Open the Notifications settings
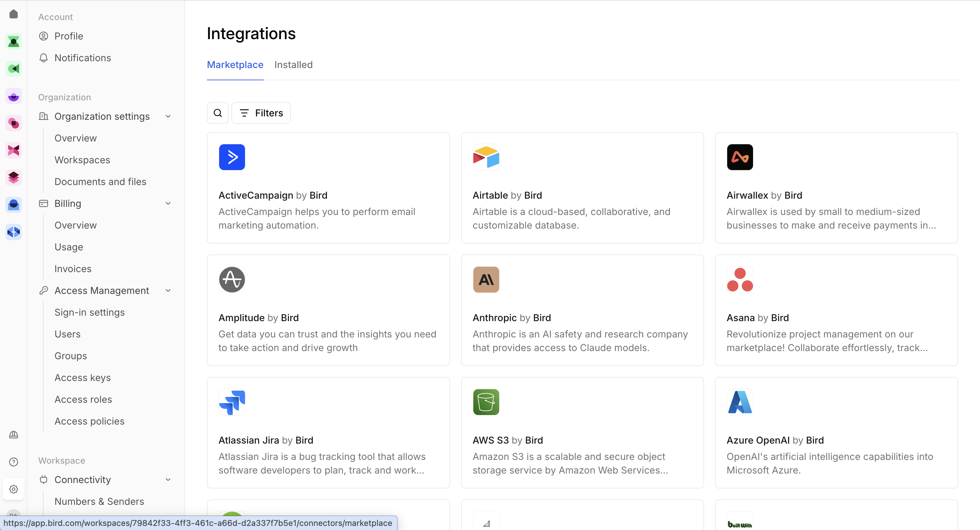The height and width of the screenshot is (530, 980). point(83,58)
